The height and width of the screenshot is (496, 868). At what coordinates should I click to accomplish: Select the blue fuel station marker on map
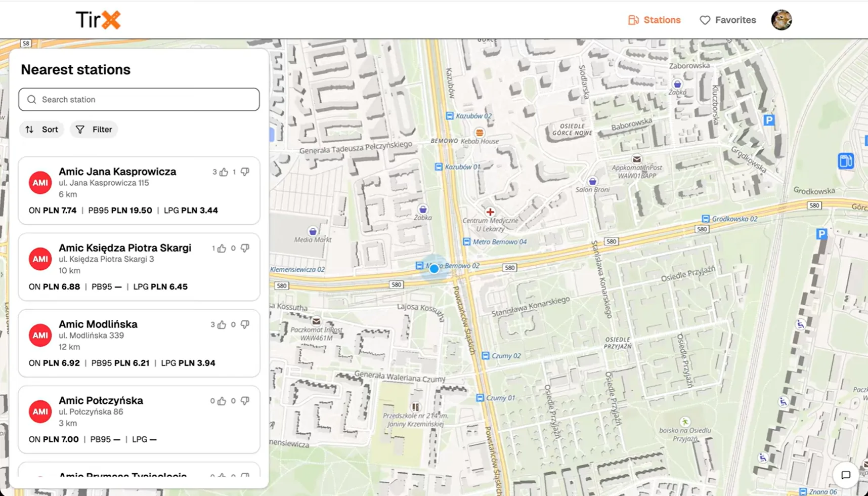(x=845, y=161)
